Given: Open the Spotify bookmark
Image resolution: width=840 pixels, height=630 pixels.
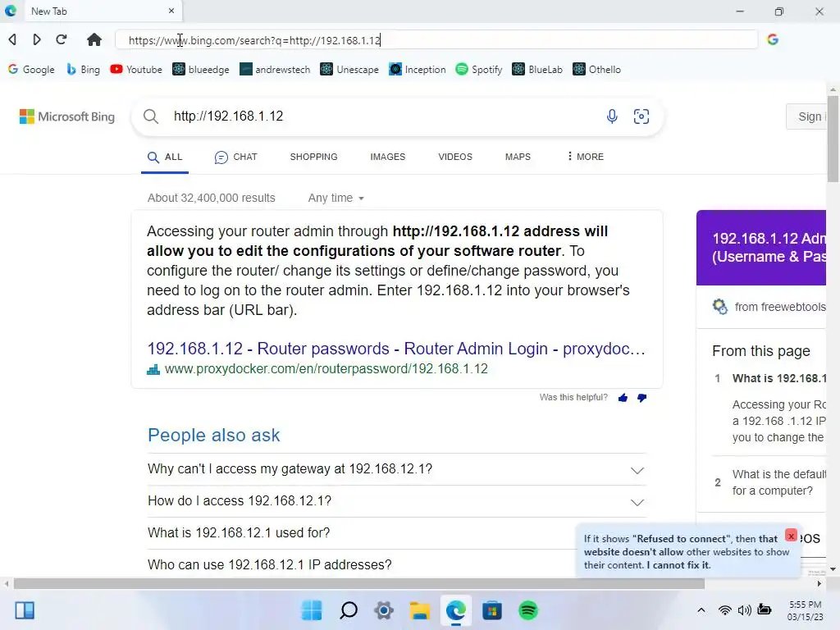Looking at the screenshot, I should [479, 70].
